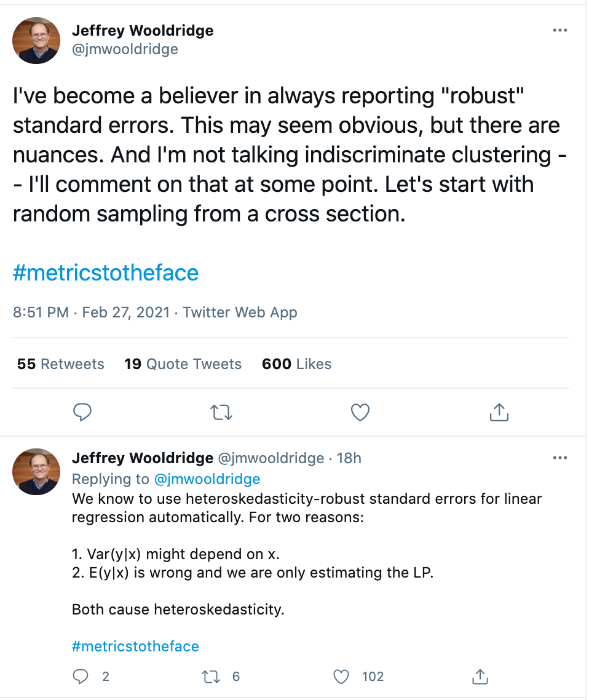The image size is (589, 700).
Task: Retweet the main robust standard errors tweet
Action: pyautogui.click(x=221, y=413)
